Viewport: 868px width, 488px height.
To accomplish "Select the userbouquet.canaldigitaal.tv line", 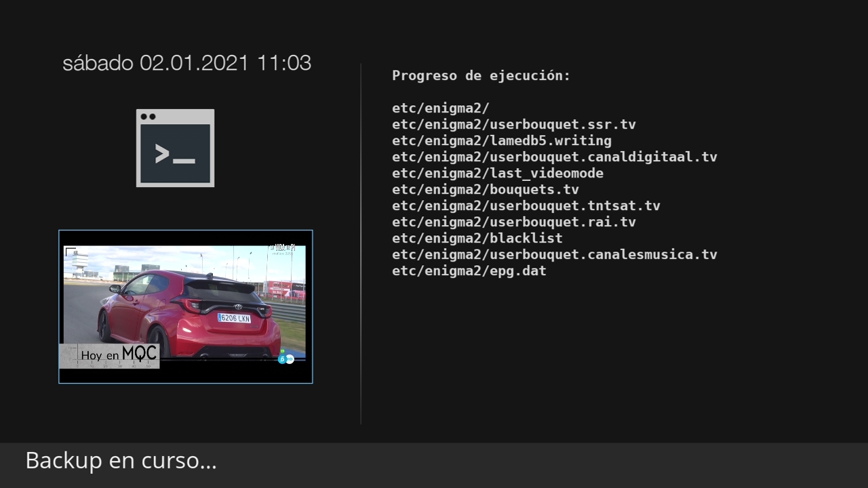I will pyautogui.click(x=554, y=157).
